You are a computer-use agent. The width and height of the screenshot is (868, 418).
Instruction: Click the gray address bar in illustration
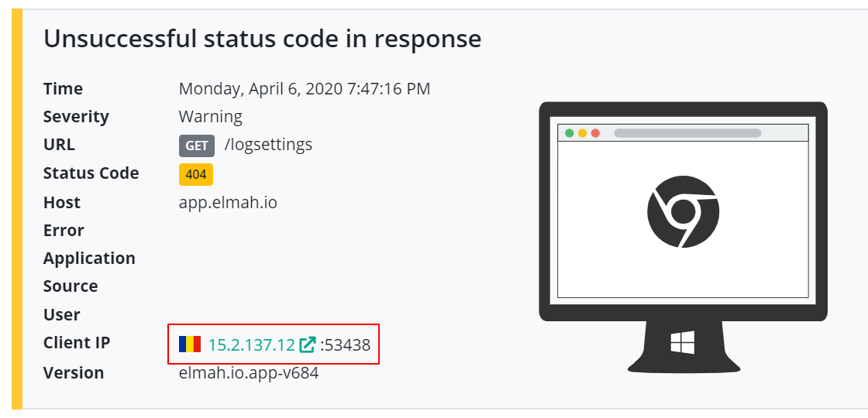click(x=687, y=133)
